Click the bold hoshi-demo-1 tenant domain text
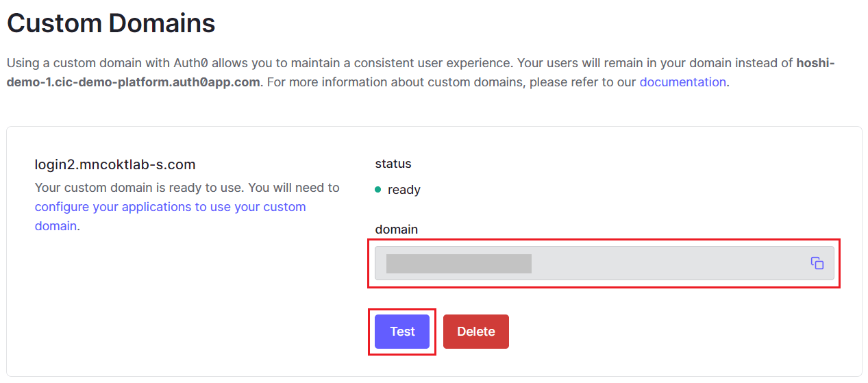This screenshot has height=383, width=868. click(x=134, y=82)
